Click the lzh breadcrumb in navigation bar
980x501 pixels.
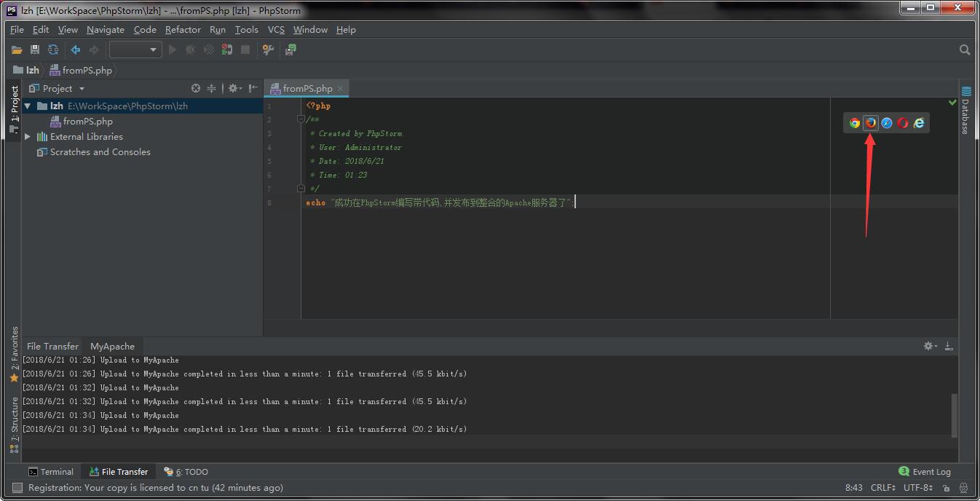pyautogui.click(x=27, y=70)
